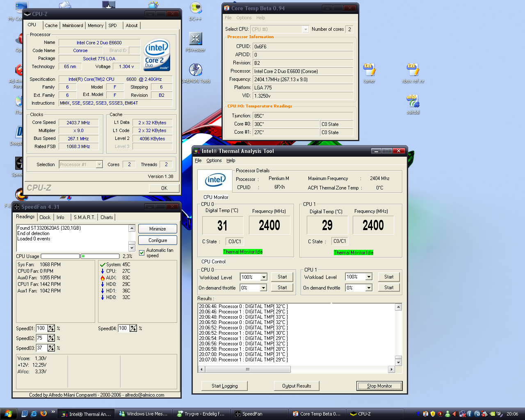Click the Intel logo in Thermal Analysis Tool

point(215,180)
